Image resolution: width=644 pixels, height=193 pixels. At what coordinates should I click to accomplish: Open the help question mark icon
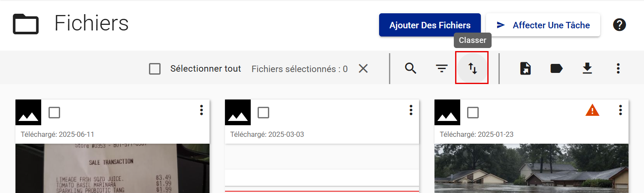point(619,25)
